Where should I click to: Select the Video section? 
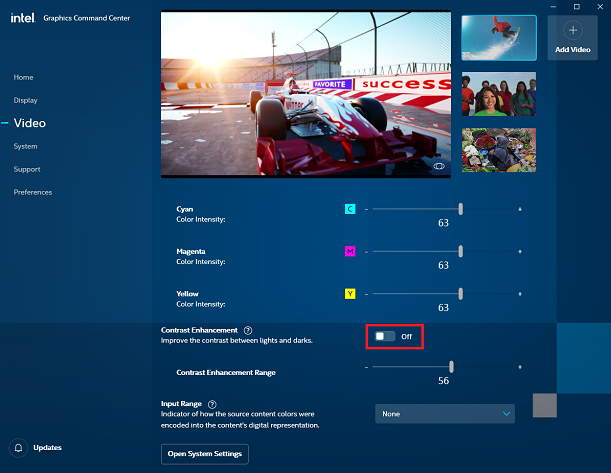[x=30, y=123]
